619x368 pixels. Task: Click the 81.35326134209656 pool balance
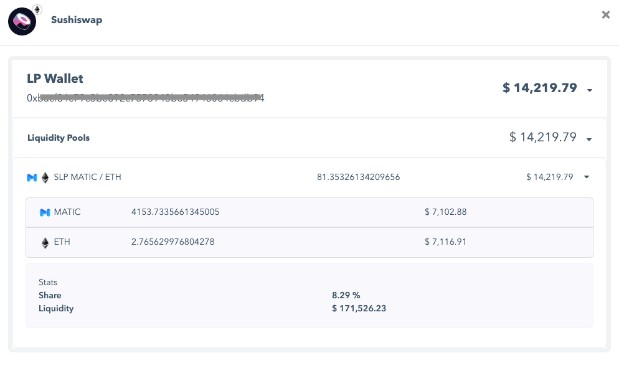click(x=358, y=177)
